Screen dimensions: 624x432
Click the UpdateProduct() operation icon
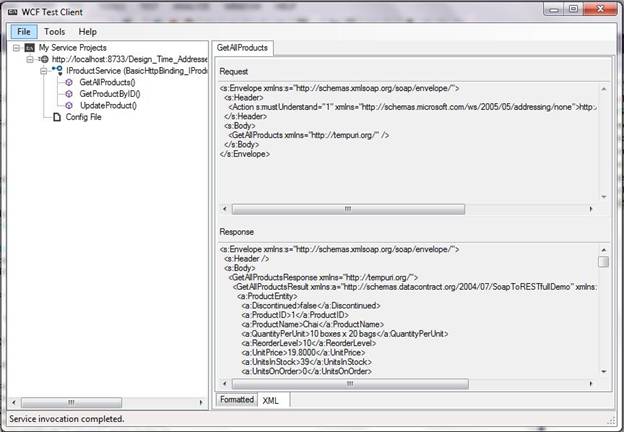pyautogui.click(x=69, y=105)
